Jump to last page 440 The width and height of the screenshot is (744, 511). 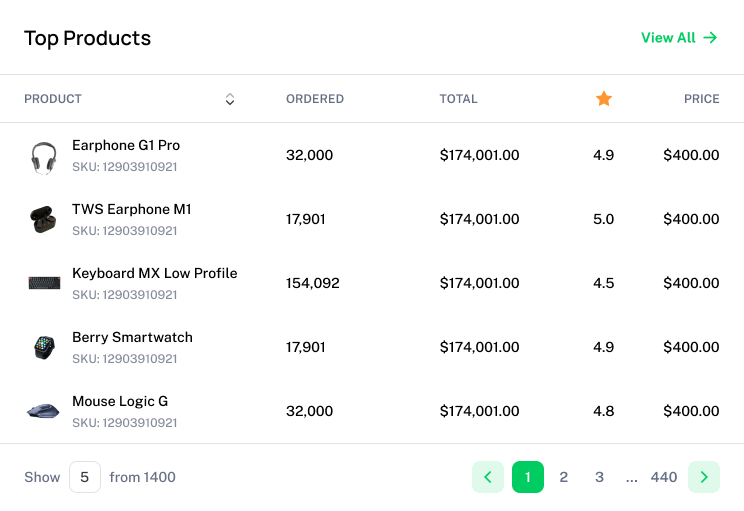tap(664, 477)
